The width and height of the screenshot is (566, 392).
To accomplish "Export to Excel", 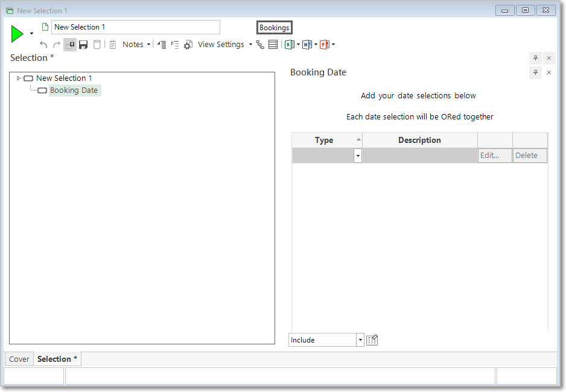I will tap(290, 45).
